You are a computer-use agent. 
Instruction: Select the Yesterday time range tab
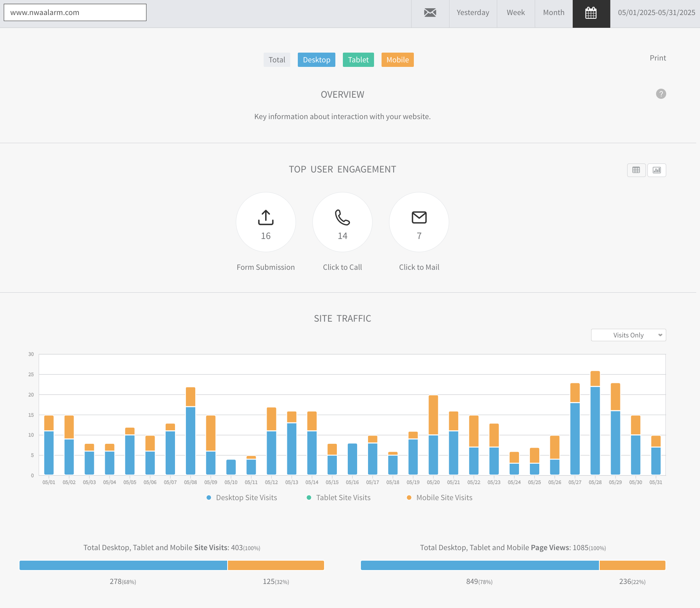pyautogui.click(x=473, y=13)
